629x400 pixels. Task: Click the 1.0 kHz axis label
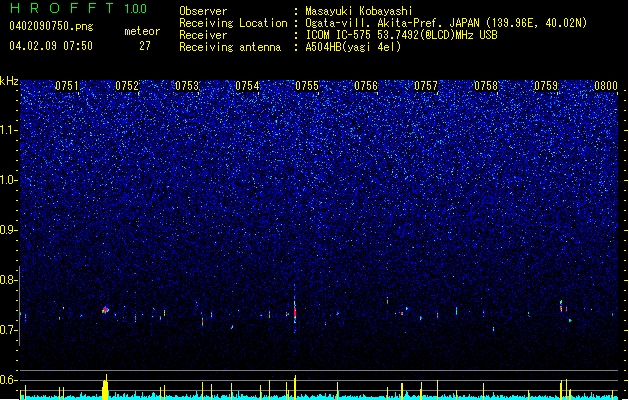[9, 180]
